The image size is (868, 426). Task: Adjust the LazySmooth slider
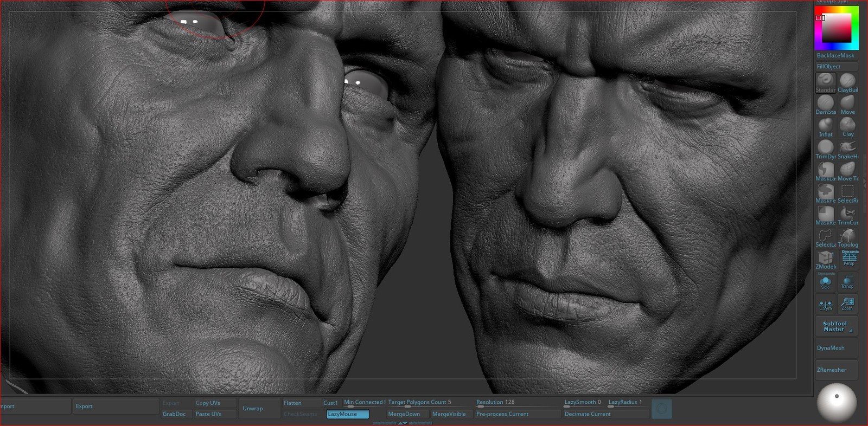[584, 403]
